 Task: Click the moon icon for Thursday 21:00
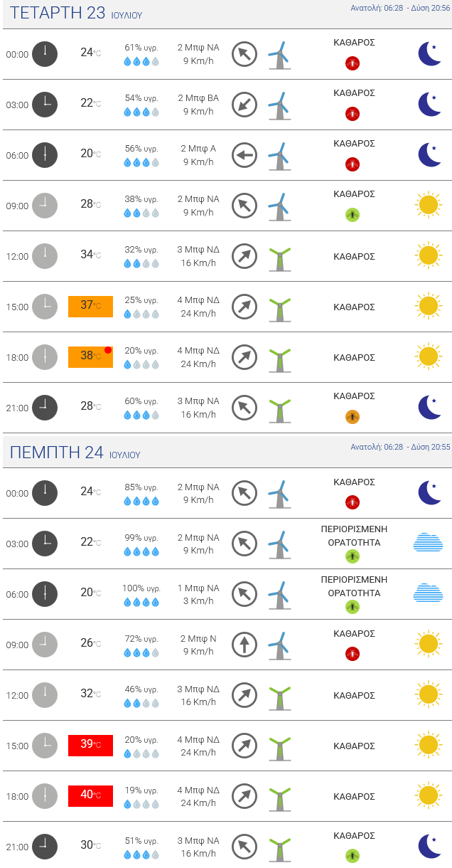tap(429, 847)
